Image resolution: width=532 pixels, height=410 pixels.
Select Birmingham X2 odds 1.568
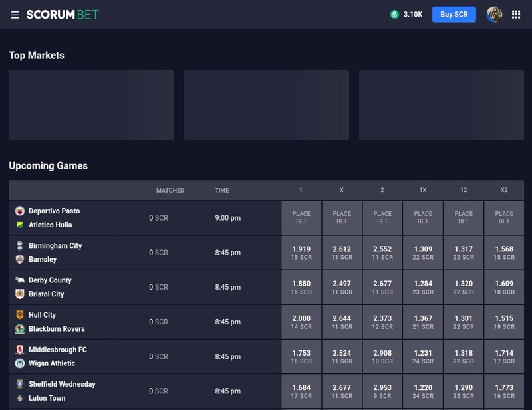pos(504,253)
